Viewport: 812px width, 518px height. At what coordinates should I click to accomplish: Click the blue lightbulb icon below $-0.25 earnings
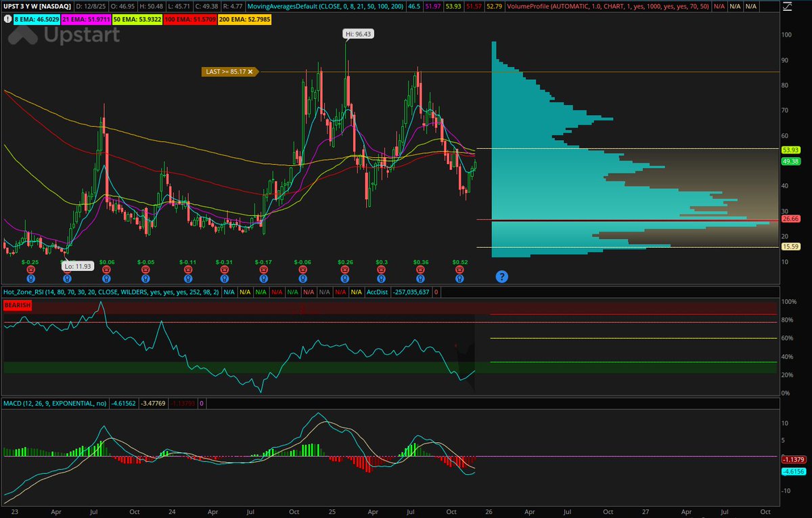pos(30,278)
